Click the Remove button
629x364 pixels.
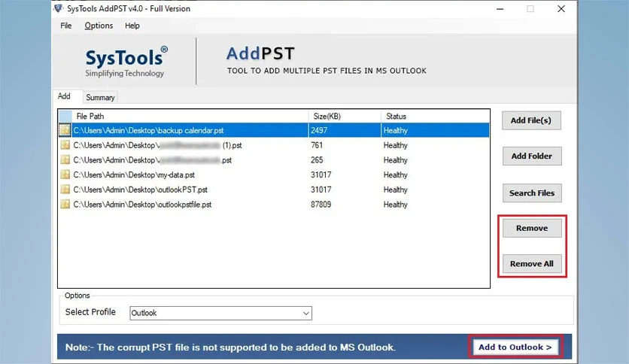[532, 228]
